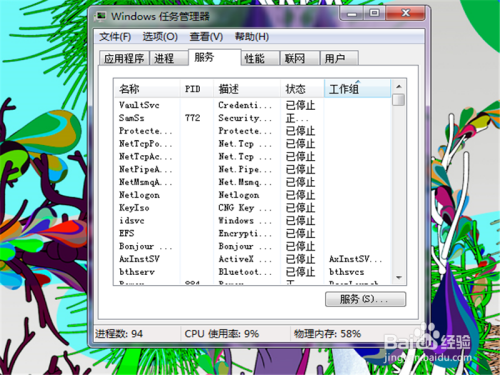Minimize the Task Manager window

click(351, 14)
